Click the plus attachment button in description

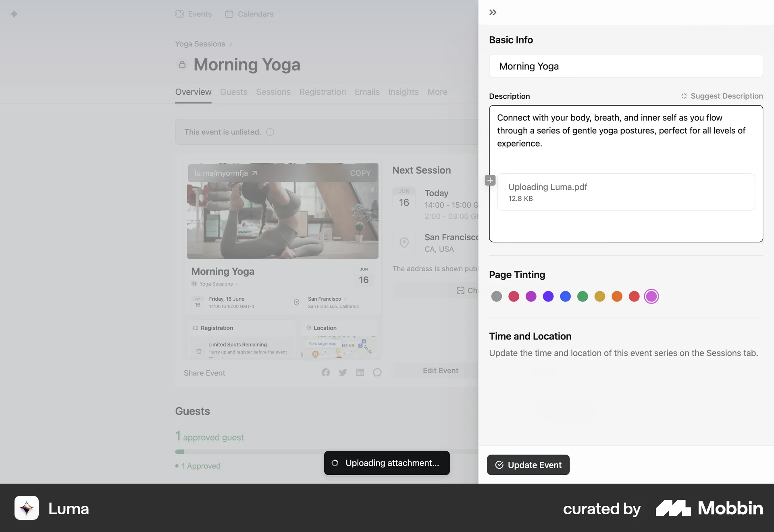tap(490, 180)
